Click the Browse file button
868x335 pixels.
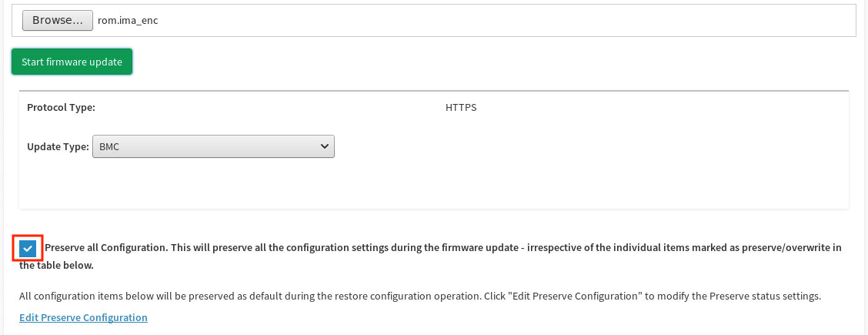tap(57, 20)
